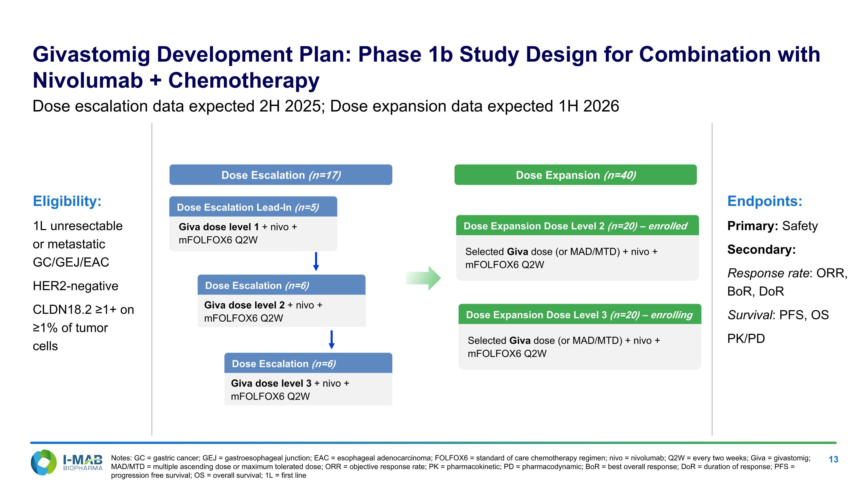This screenshot has width=868, height=488.
Task: Click the subtitle about dose escalation data 2H 2025
Action: click(326, 106)
